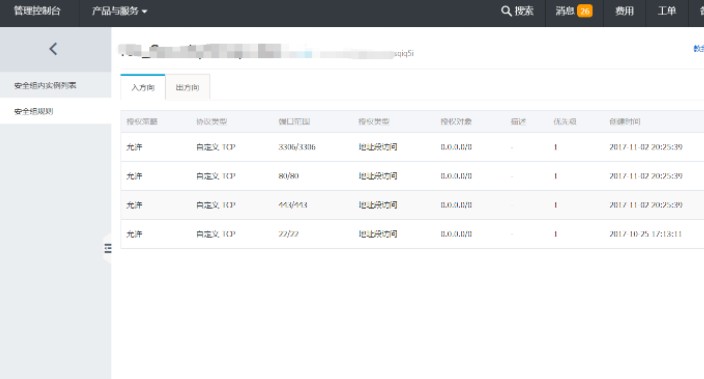Click priority 1 in the 443/443 row

555,205
